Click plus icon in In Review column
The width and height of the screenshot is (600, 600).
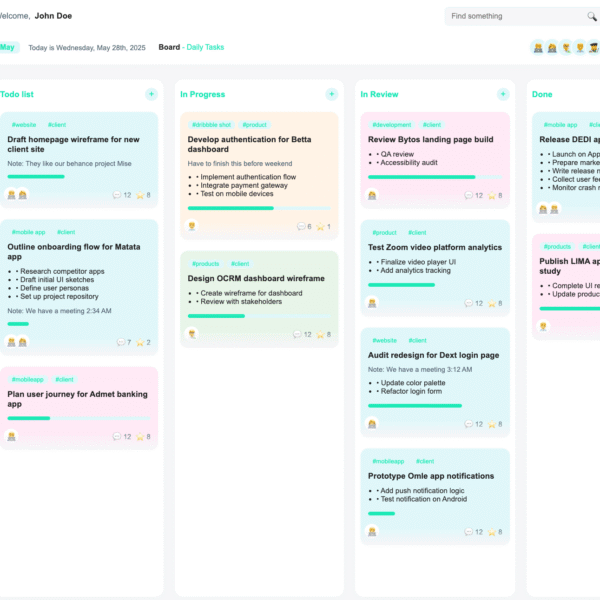click(x=511, y=94)
